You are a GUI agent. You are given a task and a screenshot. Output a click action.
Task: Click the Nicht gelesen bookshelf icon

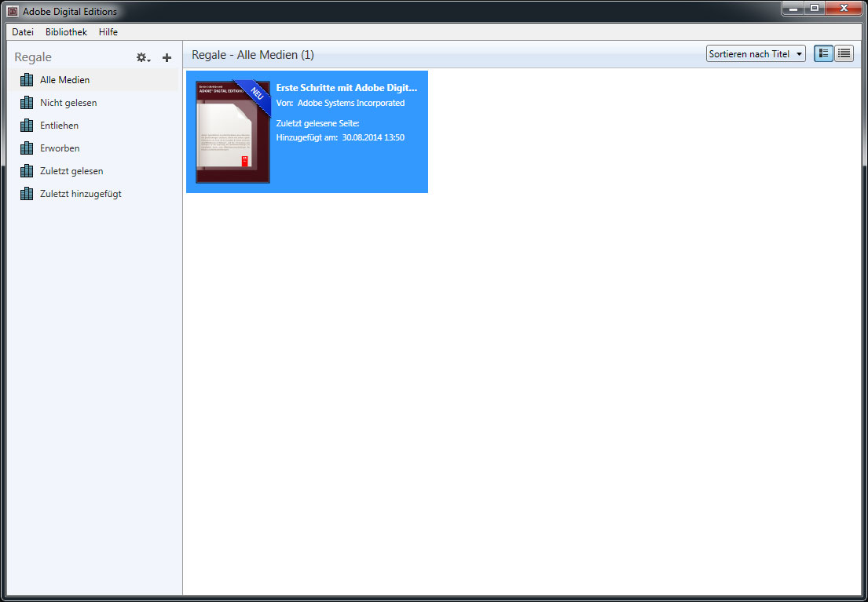pyautogui.click(x=27, y=103)
